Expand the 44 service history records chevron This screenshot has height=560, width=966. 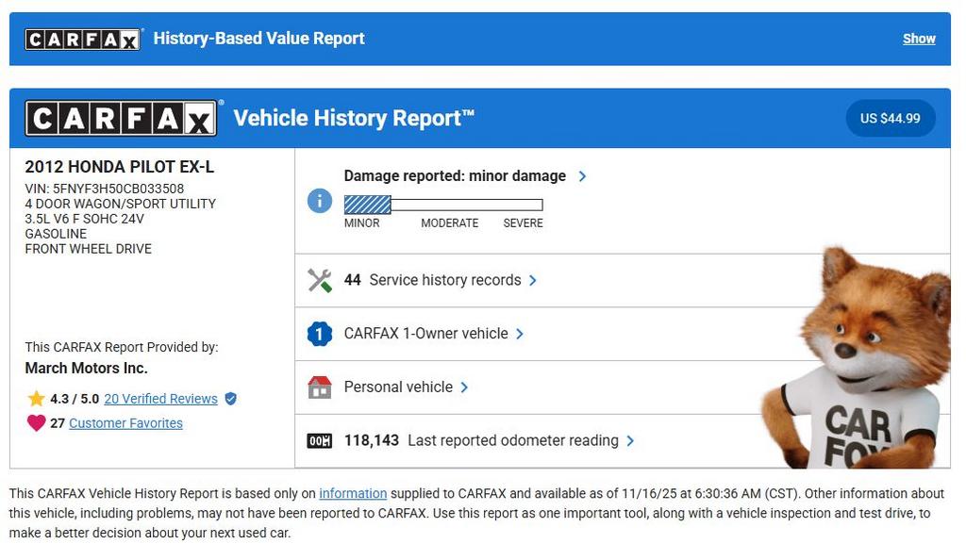pos(533,280)
